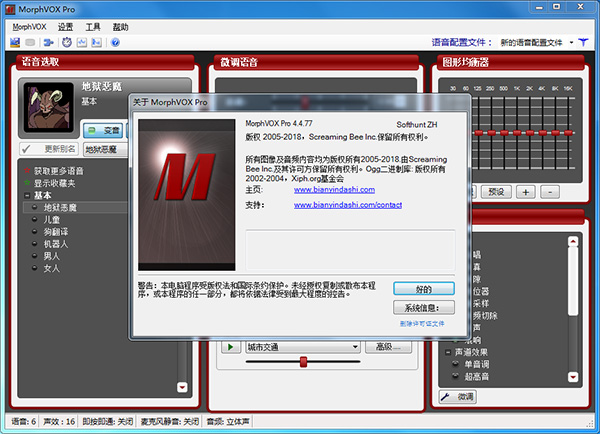
Task: Click voice list scroll-down arrow
Action: point(182,387)
